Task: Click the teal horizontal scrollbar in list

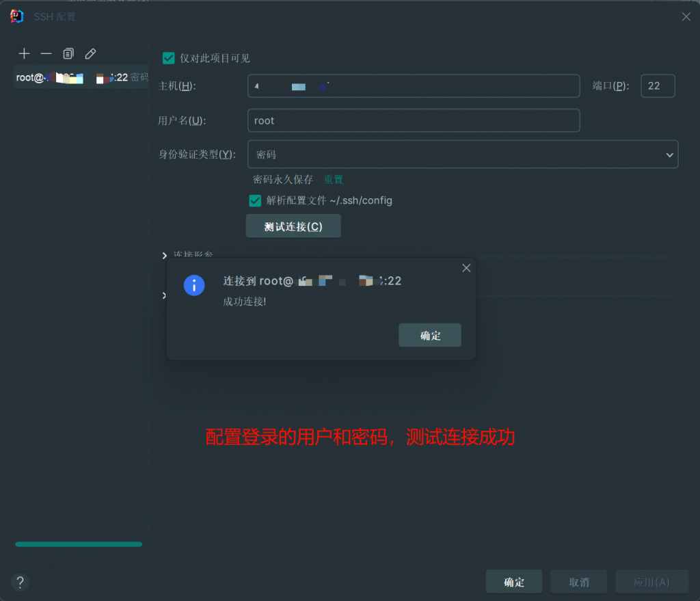Action: (x=79, y=544)
